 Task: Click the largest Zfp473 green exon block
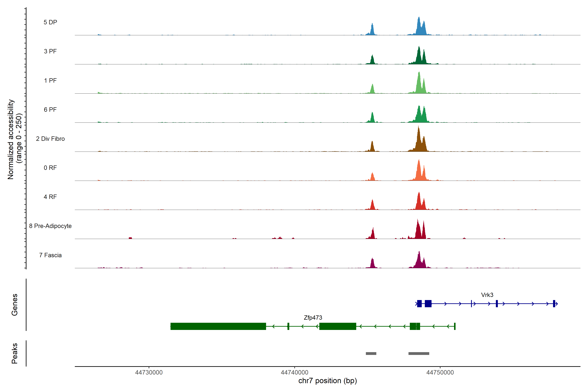218,326
